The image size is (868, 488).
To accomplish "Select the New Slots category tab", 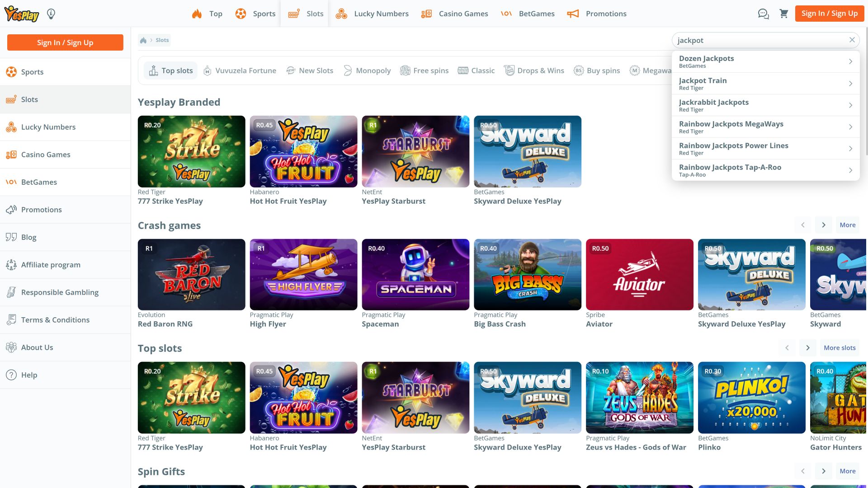I will 310,70.
